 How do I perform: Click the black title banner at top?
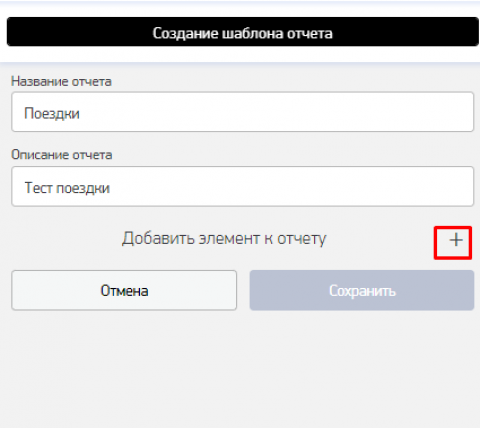pos(243,32)
